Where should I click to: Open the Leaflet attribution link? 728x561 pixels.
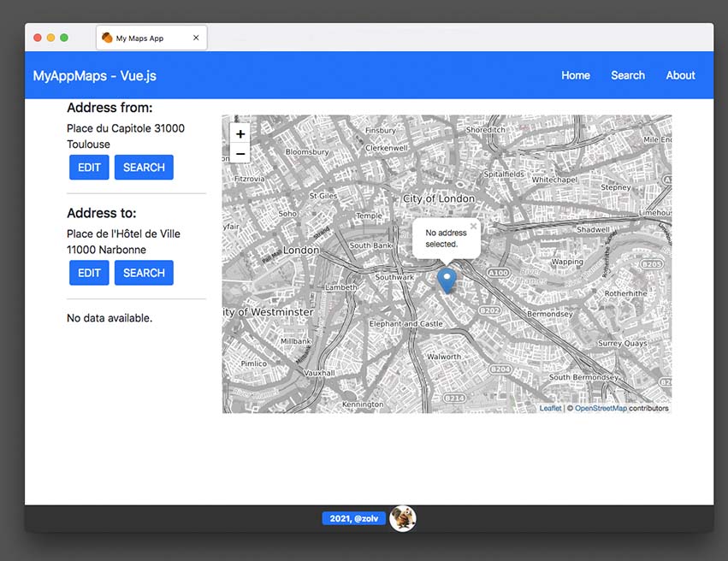[x=550, y=408]
